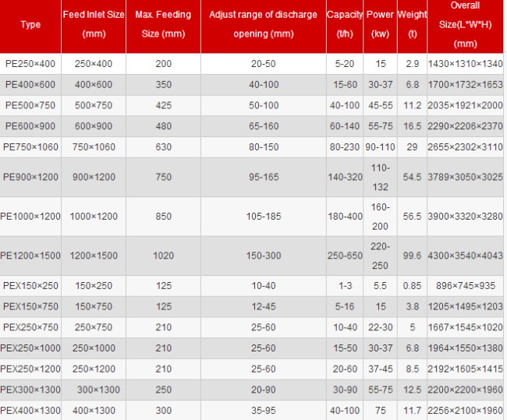Select the Weight (t) column header
The height and width of the screenshot is (420, 507).
[412, 25]
